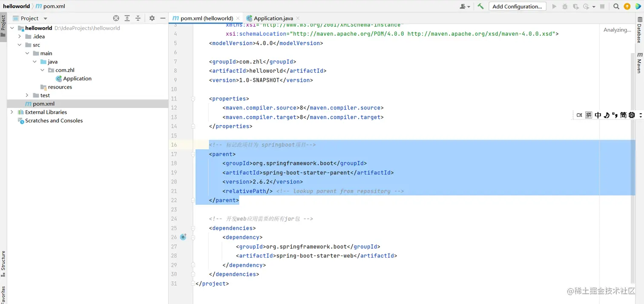This screenshot has width=644, height=304.
Task: Click the orange IDE update icon
Action: pos(627,6)
